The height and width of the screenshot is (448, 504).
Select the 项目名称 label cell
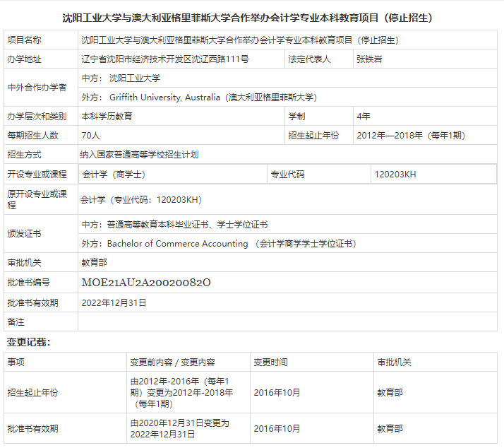click(41, 40)
